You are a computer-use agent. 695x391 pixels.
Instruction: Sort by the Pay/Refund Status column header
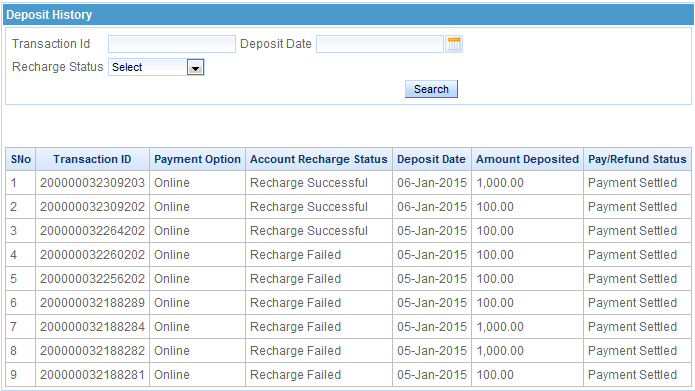[x=637, y=159]
